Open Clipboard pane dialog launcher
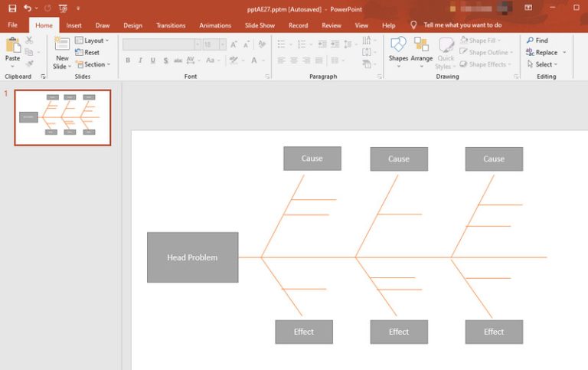Image resolution: width=588 pixels, height=370 pixels. point(43,77)
